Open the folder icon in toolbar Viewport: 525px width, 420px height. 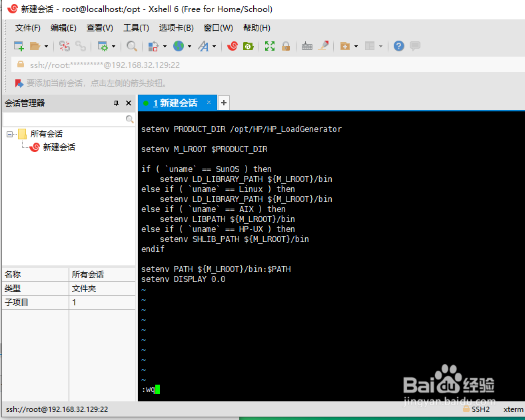tap(35, 46)
